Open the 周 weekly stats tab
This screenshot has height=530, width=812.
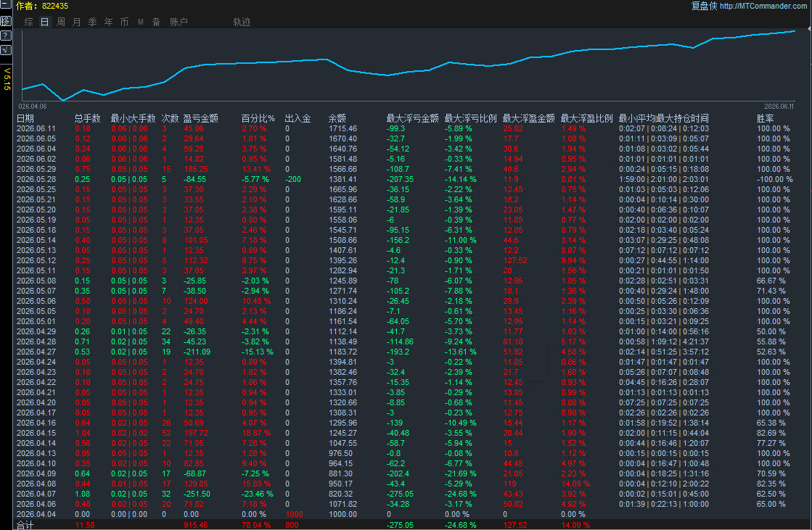point(60,22)
